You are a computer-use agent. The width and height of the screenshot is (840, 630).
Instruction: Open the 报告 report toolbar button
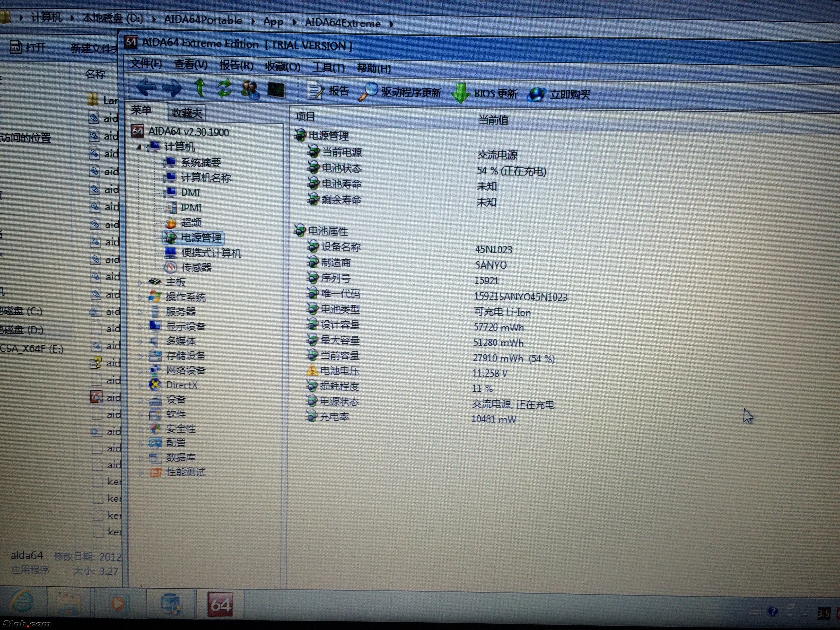coord(328,91)
